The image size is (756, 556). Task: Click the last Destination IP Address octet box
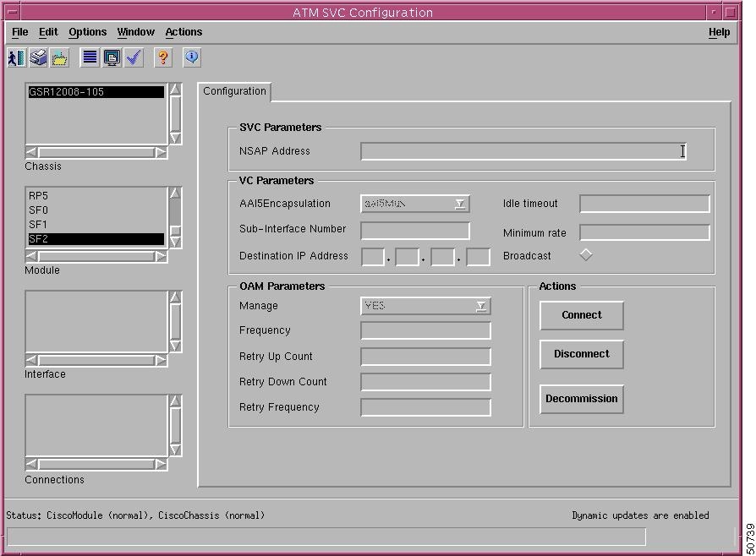[x=478, y=257]
